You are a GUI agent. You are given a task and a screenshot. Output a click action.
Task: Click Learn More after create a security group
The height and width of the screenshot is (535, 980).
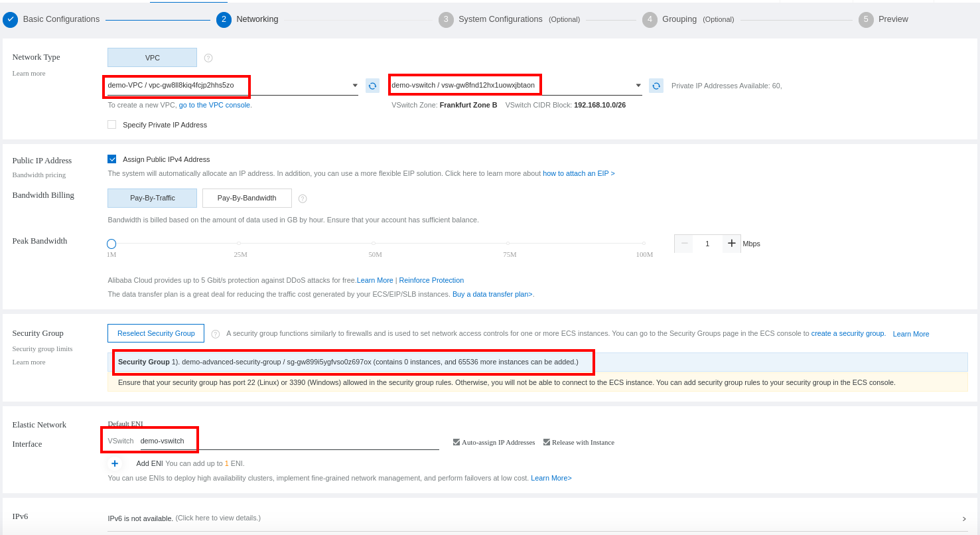[x=911, y=334]
